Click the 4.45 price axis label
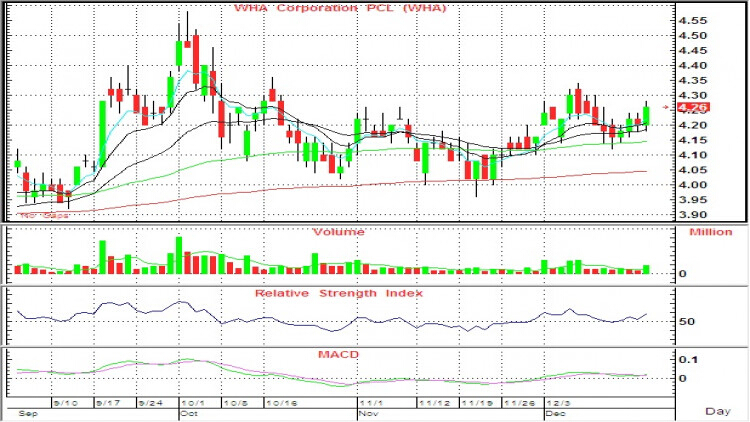The width and height of the screenshot is (750, 422). coord(692,51)
